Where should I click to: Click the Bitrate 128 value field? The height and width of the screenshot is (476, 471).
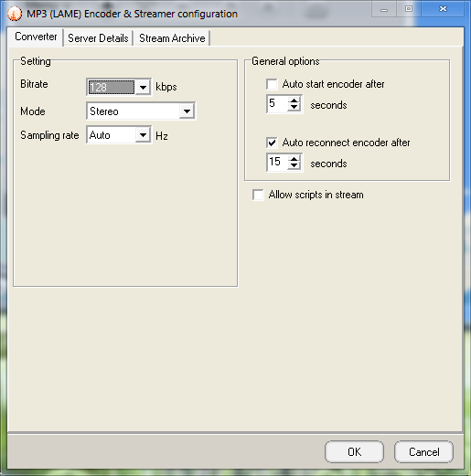click(112, 88)
